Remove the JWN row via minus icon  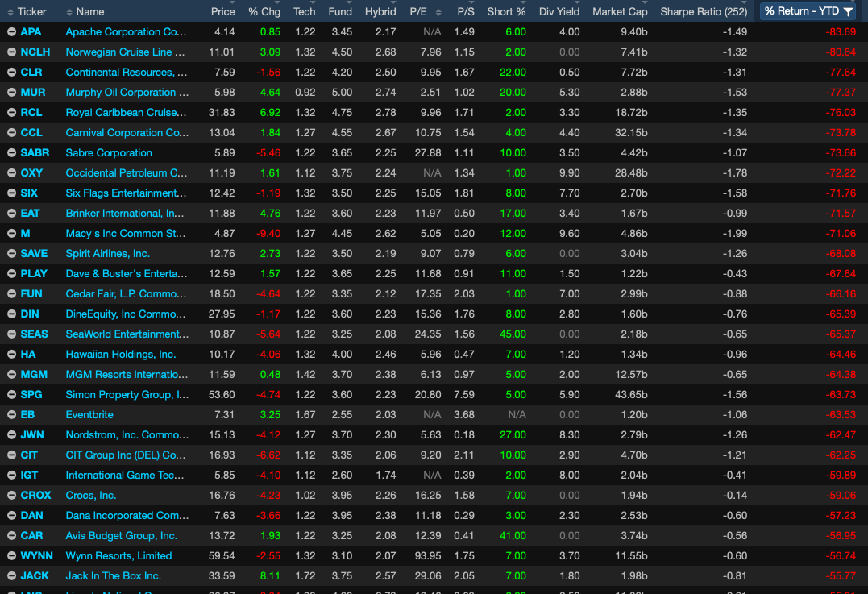pos(11,435)
